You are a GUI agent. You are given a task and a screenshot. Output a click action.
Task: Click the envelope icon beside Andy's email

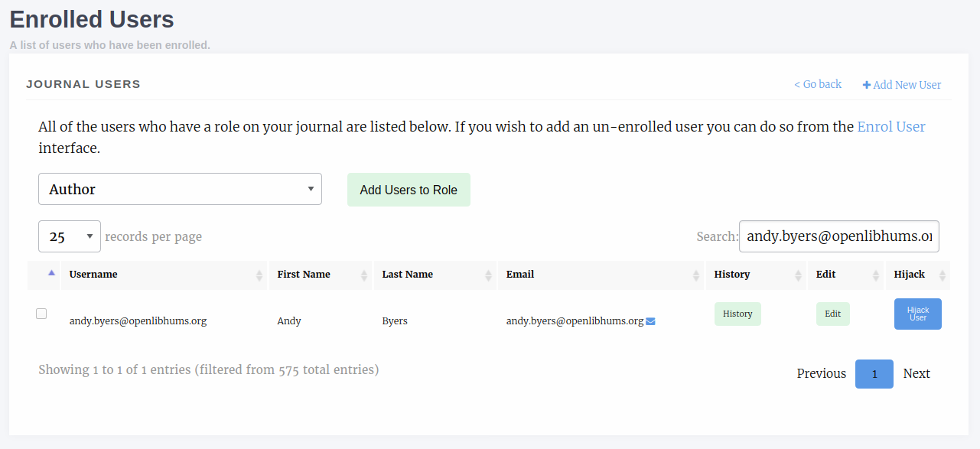(650, 322)
